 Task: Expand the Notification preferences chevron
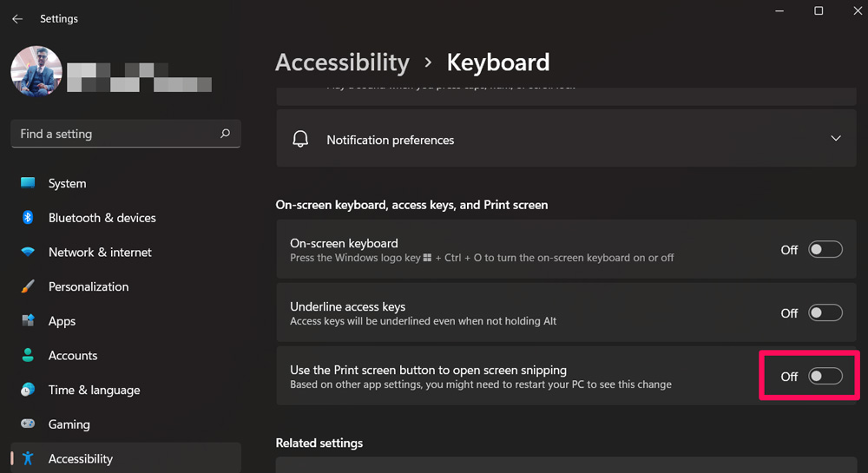click(836, 139)
